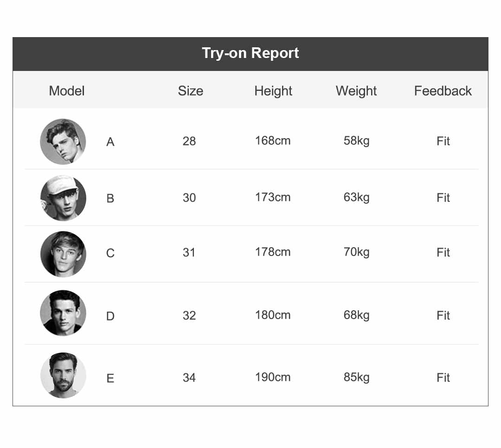This screenshot has width=501, height=448.
Task: Click size 28 in the table
Action: click(x=189, y=141)
